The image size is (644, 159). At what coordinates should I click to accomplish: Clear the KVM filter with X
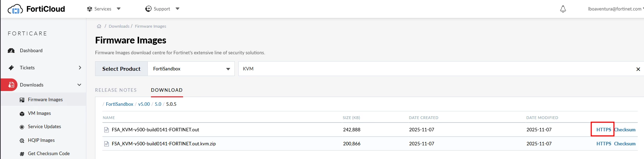click(638, 69)
